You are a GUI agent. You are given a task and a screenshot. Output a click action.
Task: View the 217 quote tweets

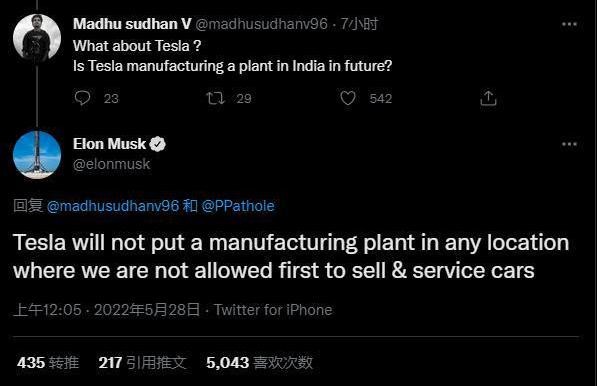pos(143,362)
